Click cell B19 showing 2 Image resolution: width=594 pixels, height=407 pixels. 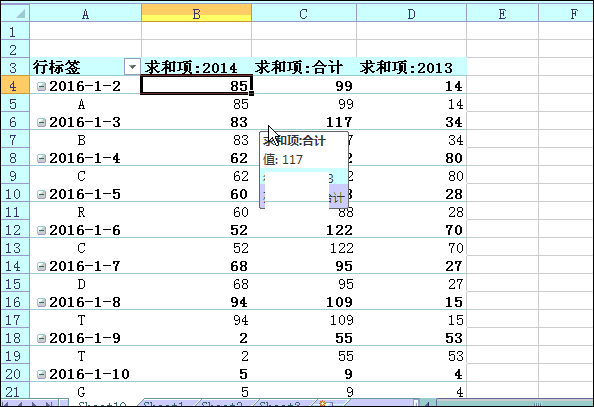[x=196, y=355]
